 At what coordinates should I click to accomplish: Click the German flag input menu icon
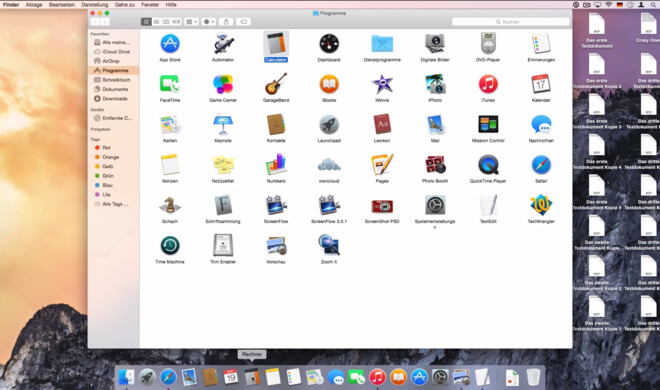coord(619,5)
